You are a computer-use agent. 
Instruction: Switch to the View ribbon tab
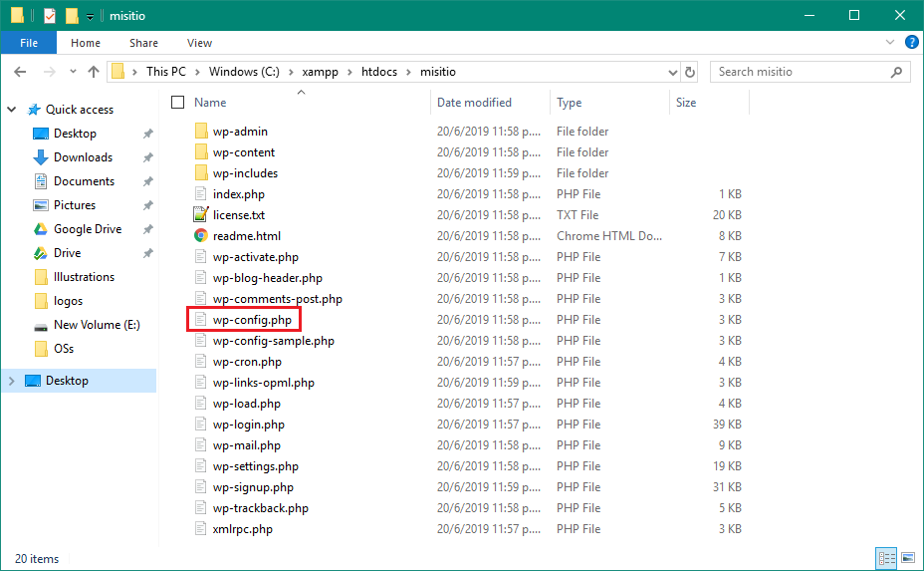click(199, 43)
